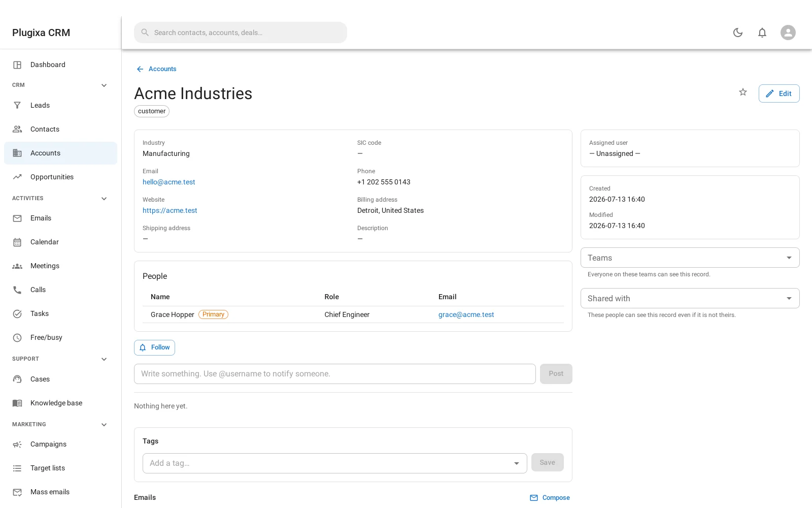
Task: Open Leads funnel item
Action: pos(61,105)
